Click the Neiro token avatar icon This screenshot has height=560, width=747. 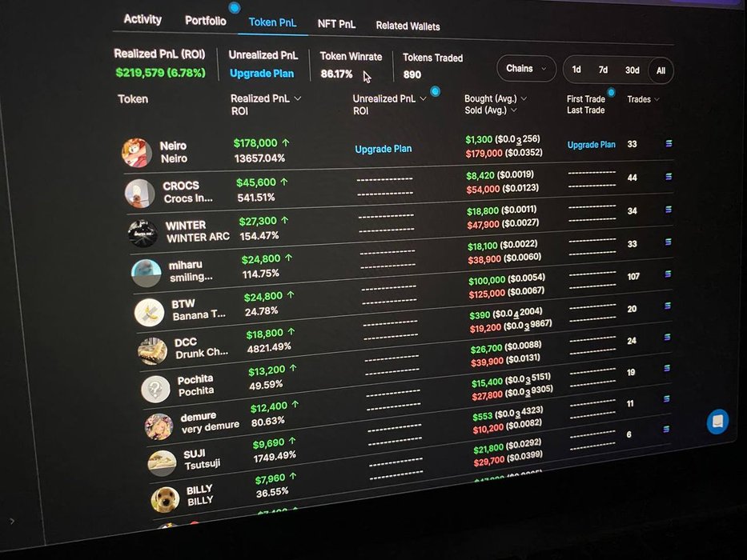click(137, 152)
